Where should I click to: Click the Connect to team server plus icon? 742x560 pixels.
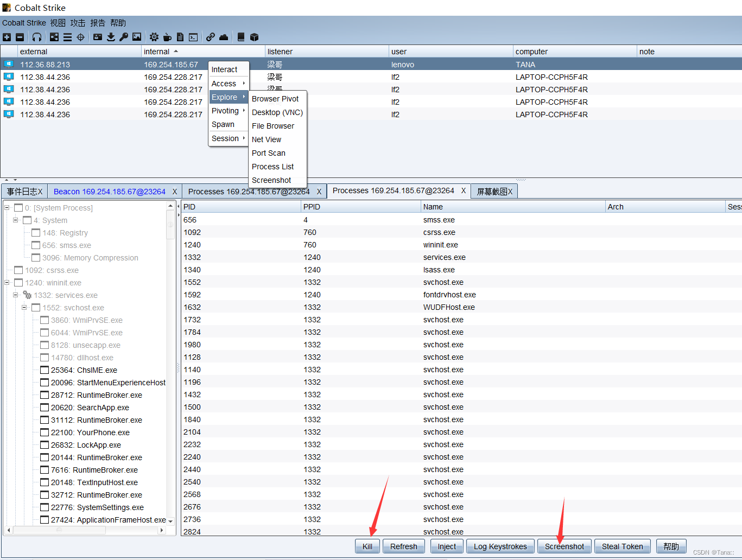[x=7, y=37]
